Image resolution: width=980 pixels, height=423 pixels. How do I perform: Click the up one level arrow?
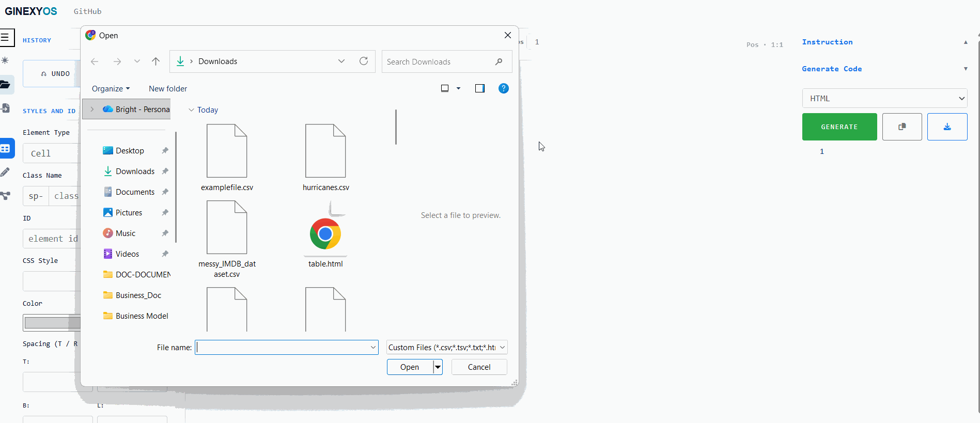pos(155,61)
